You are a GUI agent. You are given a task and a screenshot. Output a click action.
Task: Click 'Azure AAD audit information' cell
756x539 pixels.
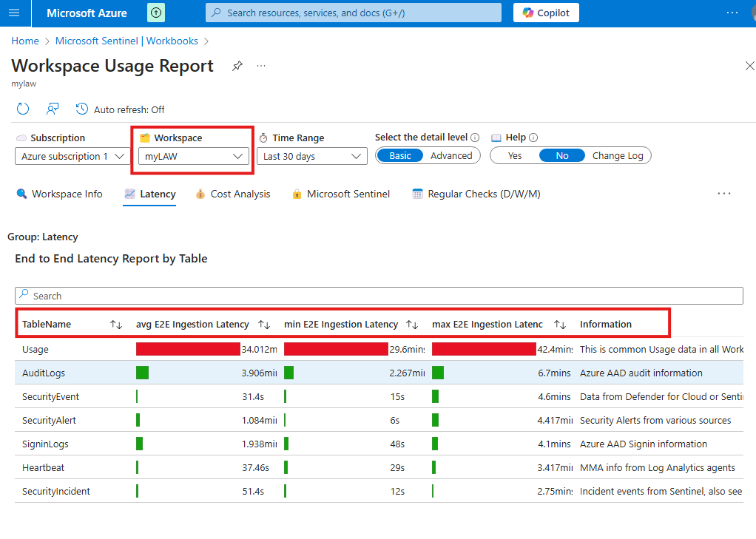coord(641,373)
